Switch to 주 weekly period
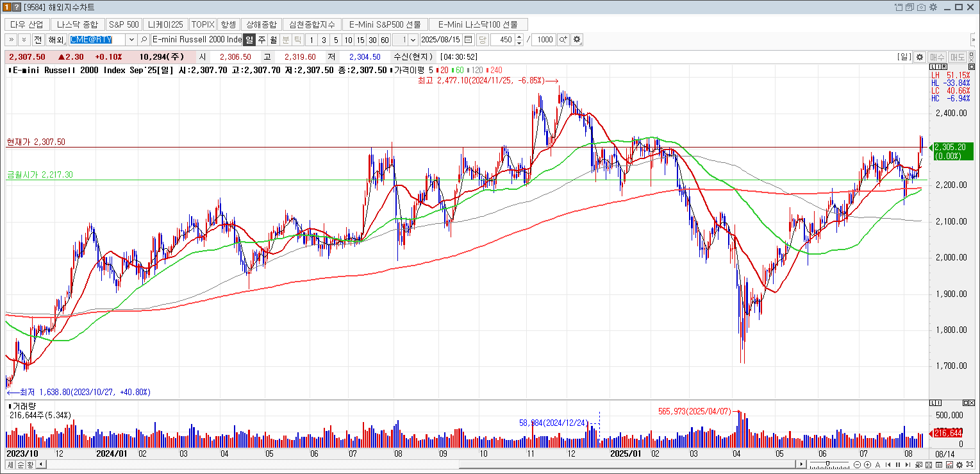 pos(262,40)
